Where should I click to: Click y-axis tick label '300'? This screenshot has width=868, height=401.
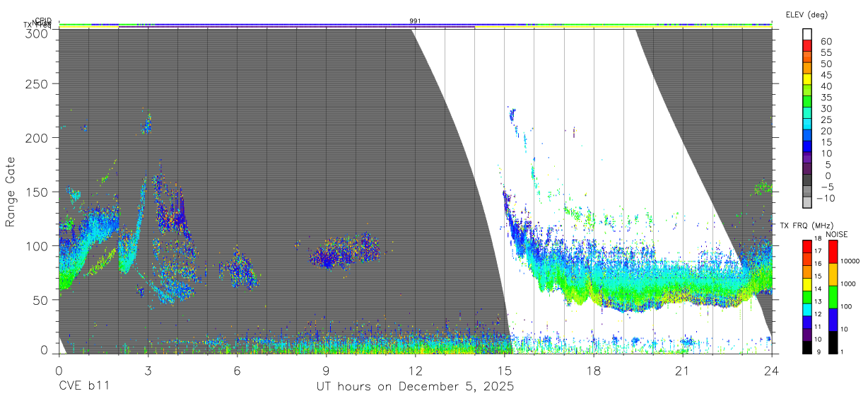37,33
